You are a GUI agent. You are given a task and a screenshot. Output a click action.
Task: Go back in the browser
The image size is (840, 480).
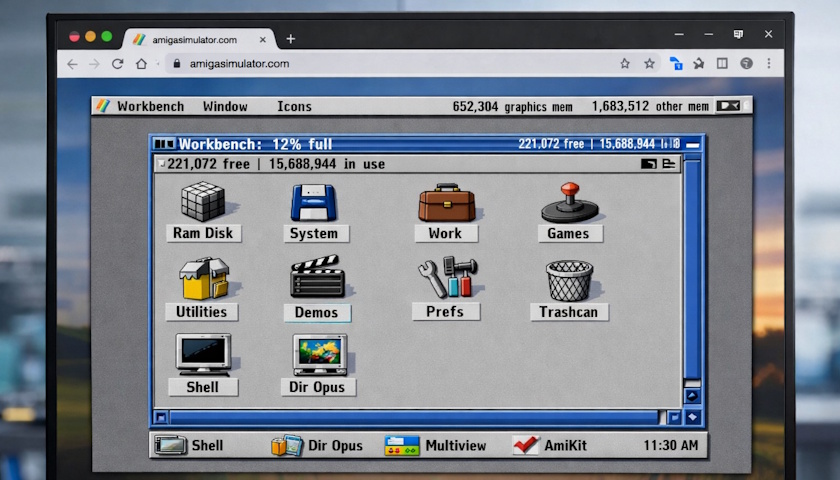click(72, 64)
